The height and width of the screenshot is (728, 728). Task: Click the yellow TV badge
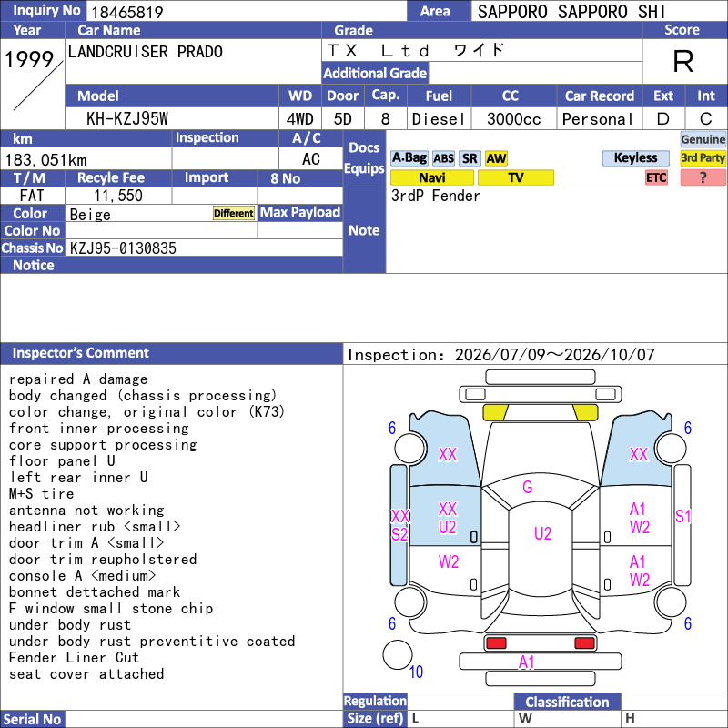coord(515,177)
